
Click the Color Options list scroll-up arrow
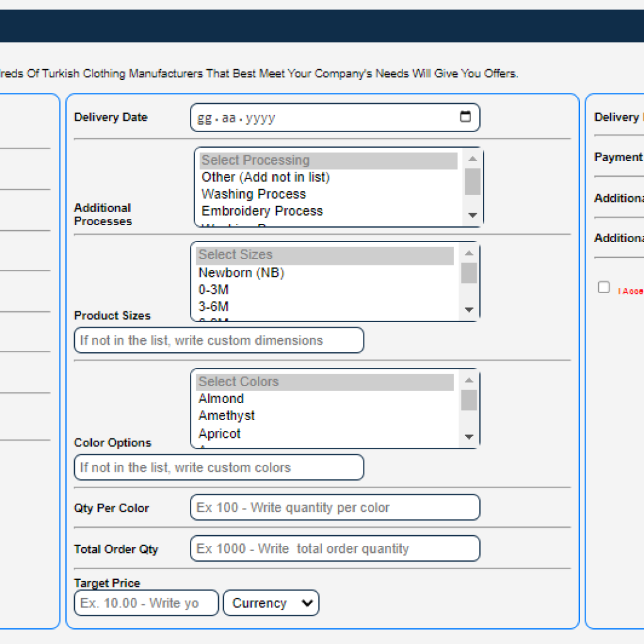tap(469, 380)
